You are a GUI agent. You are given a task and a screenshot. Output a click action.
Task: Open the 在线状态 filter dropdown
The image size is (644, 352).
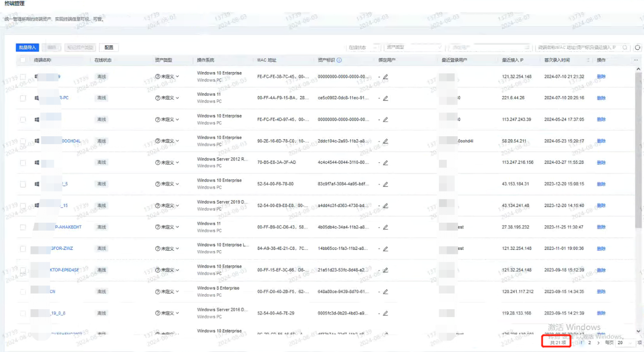tap(363, 47)
